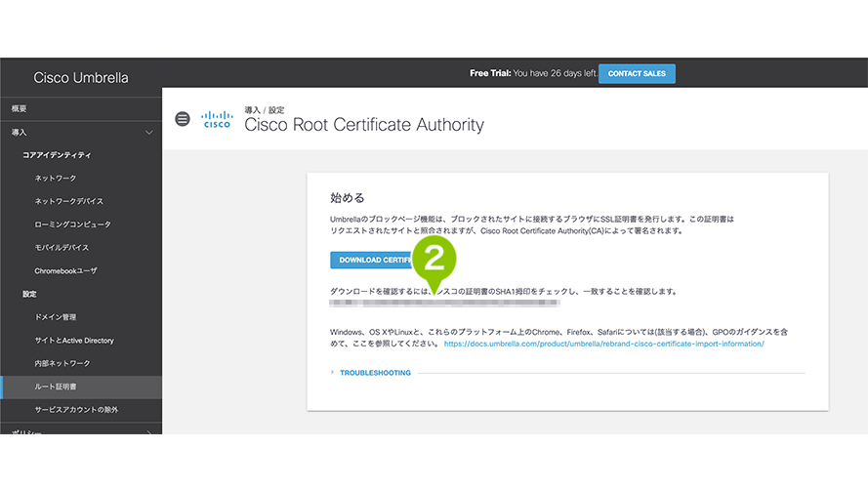Viewport: 868px width, 488px height.
Task: Click the Cisco Root Certificate Authority heading
Action: point(364,125)
